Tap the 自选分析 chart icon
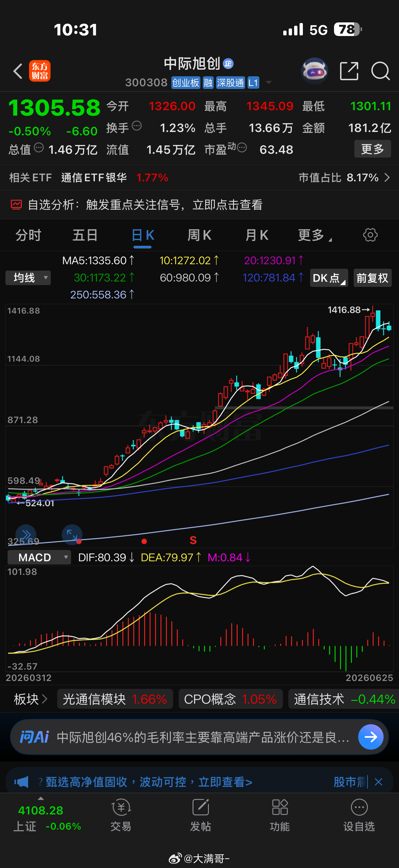This screenshot has width=399, height=868. pyautogui.click(x=16, y=205)
